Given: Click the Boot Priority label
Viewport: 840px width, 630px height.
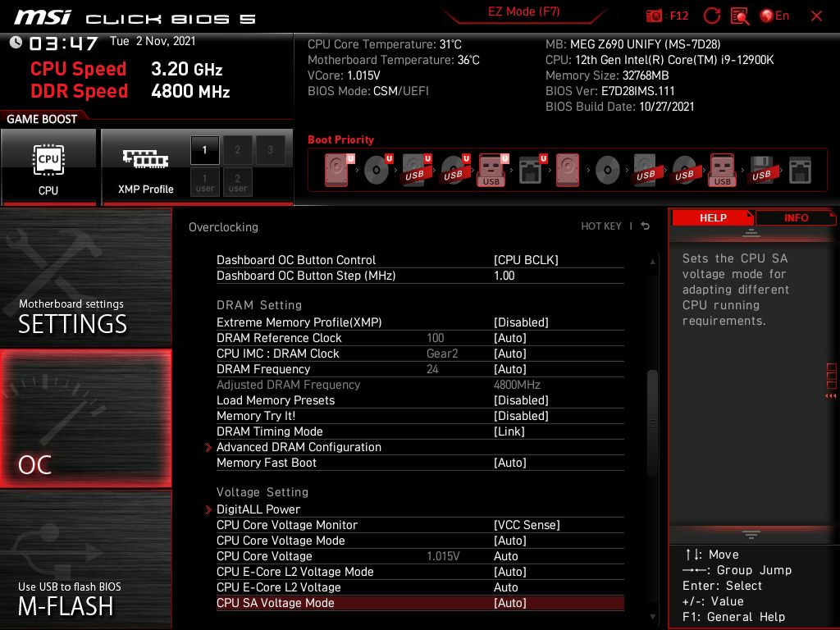Looking at the screenshot, I should pos(340,139).
